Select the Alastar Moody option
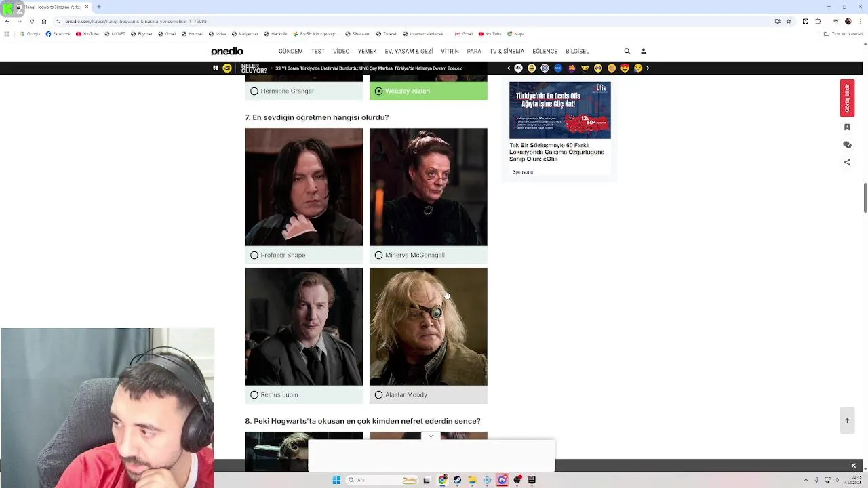 click(428, 394)
